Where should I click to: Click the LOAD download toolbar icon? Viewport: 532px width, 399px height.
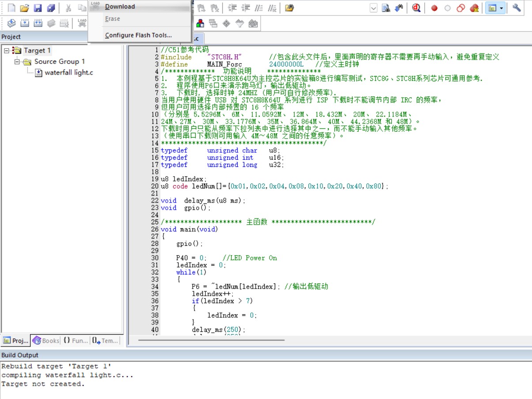click(x=82, y=23)
